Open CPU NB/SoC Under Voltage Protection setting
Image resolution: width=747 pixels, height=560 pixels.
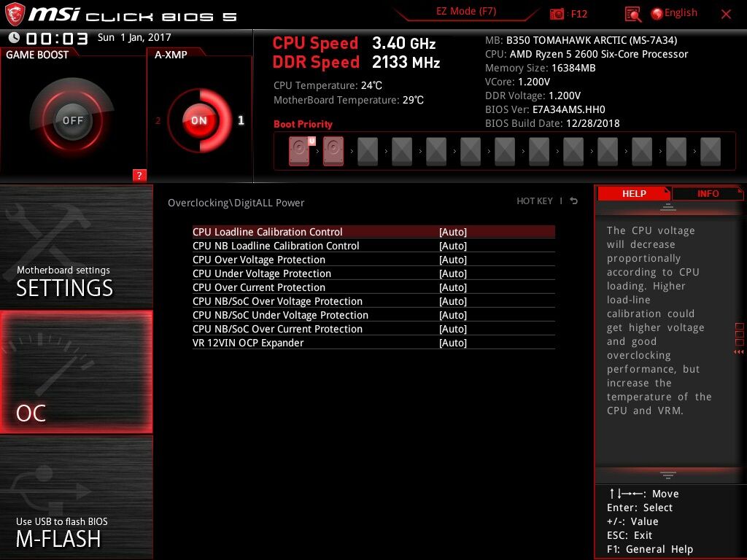click(x=373, y=315)
